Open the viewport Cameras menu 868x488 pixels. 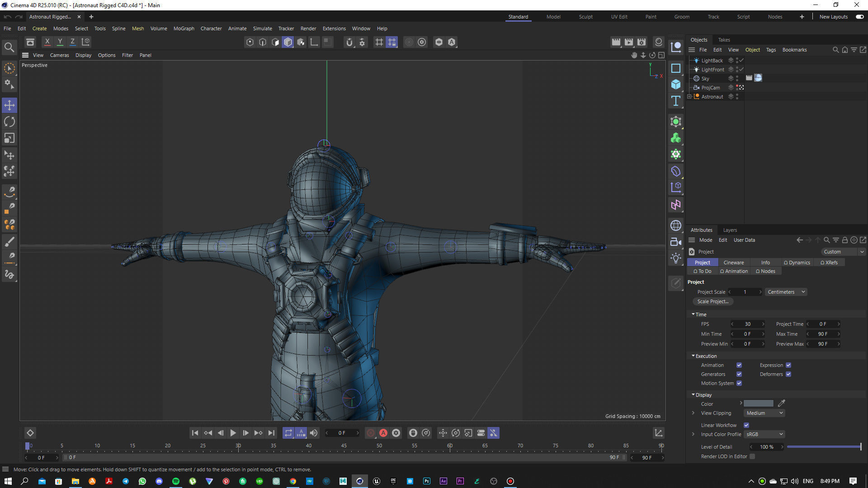point(59,55)
